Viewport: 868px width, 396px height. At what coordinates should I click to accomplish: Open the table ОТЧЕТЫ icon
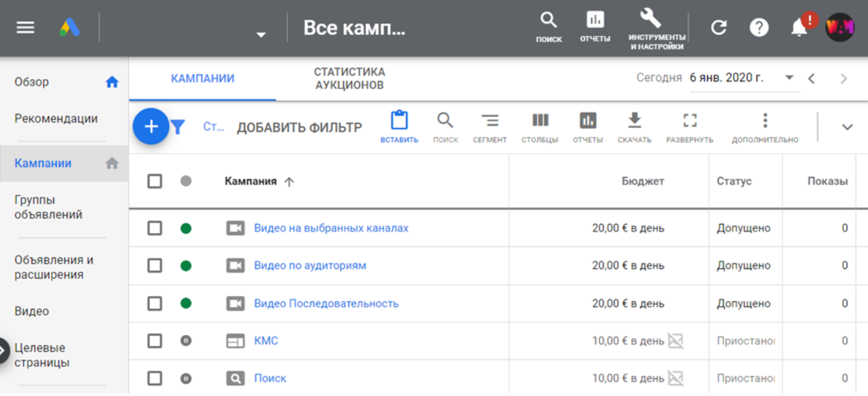pyautogui.click(x=588, y=127)
